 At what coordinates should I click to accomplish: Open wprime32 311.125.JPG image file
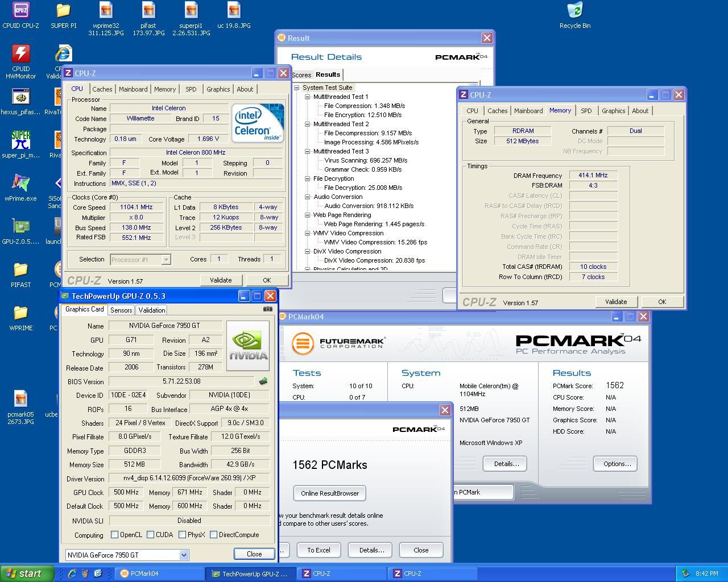106,19
